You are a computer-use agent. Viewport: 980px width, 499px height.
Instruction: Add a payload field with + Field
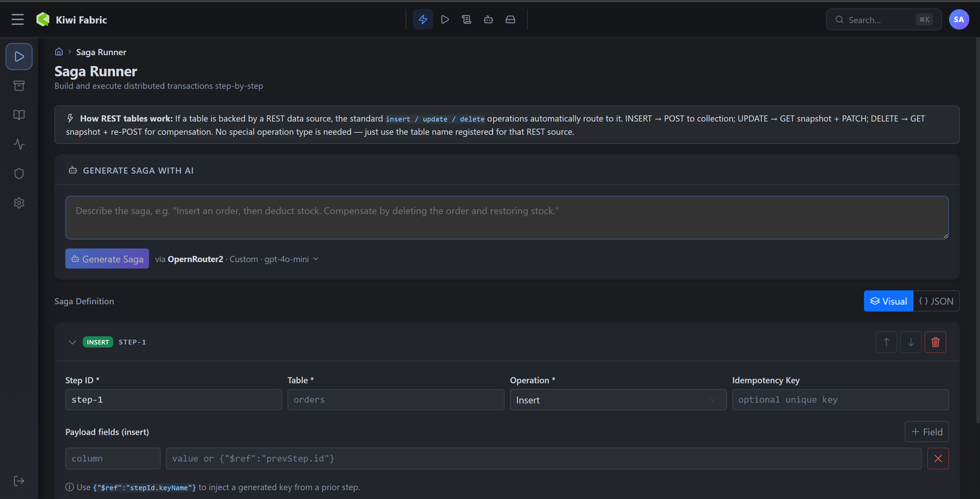pyautogui.click(x=927, y=432)
